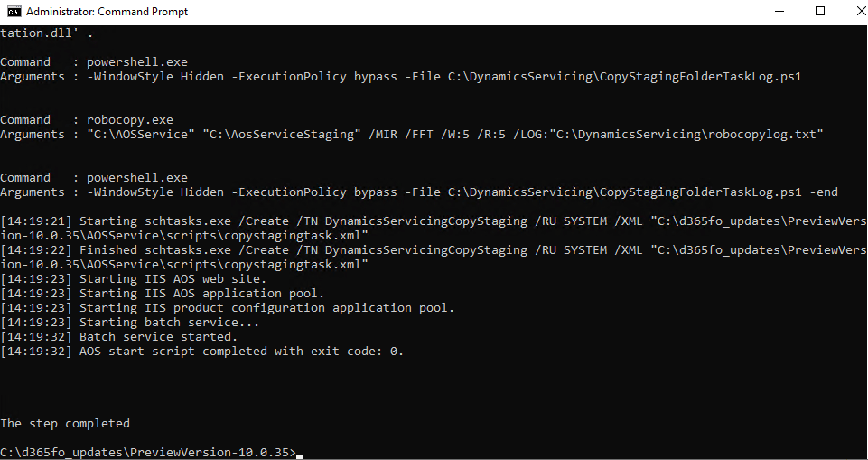
Task: Click 'The step completed' message
Action: pyautogui.click(x=65, y=424)
